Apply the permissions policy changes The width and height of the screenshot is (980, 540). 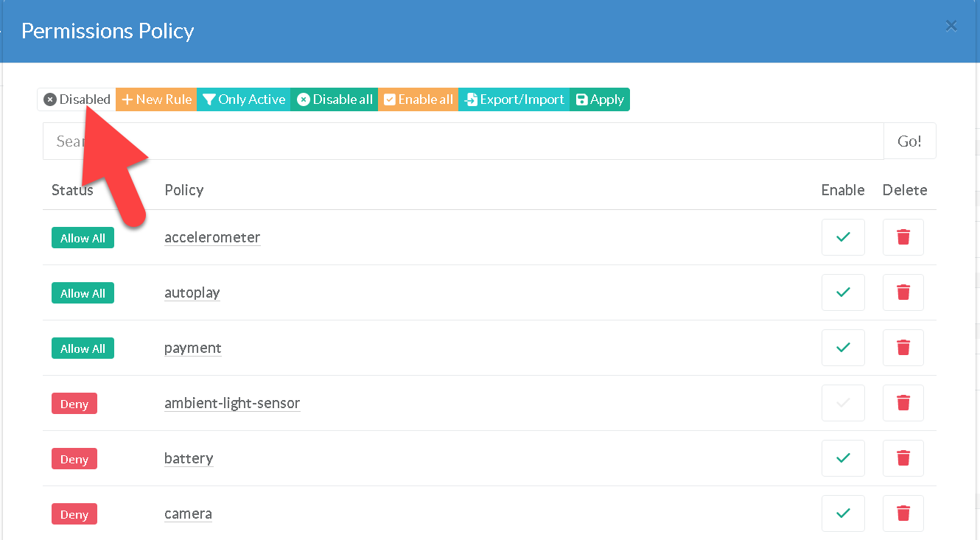(x=600, y=99)
